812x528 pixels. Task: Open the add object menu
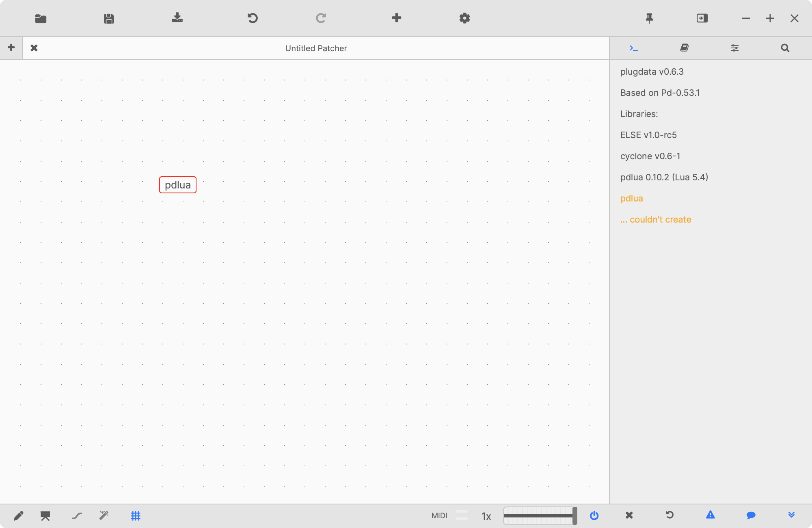click(397, 18)
